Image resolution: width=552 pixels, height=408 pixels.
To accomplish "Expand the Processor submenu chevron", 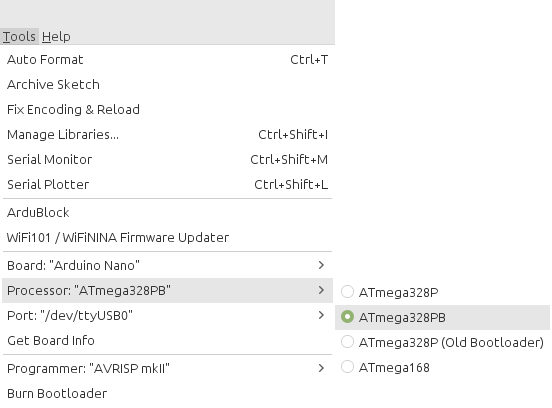I will coord(321,290).
